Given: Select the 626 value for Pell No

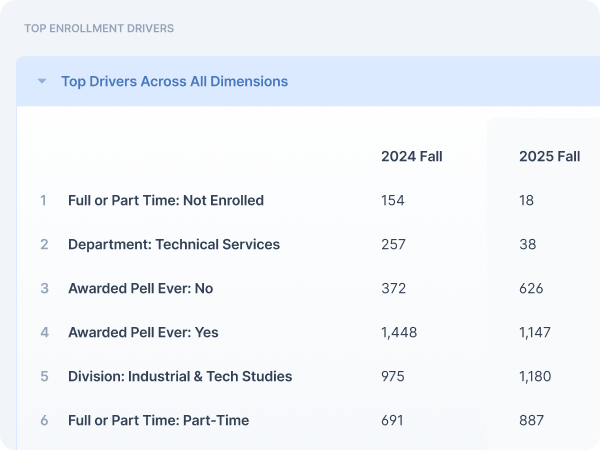Looking at the screenshot, I should [x=531, y=288].
